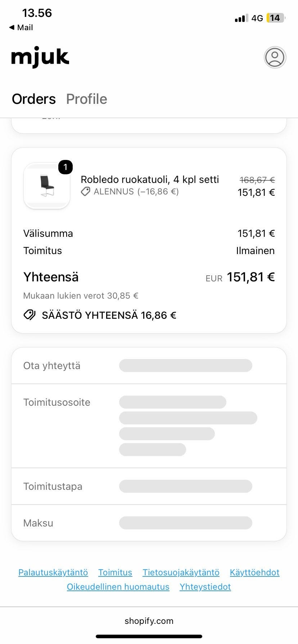Screen dimensions: 298x644
Task: Open the Palautuskäytäntö link
Action: (x=53, y=572)
